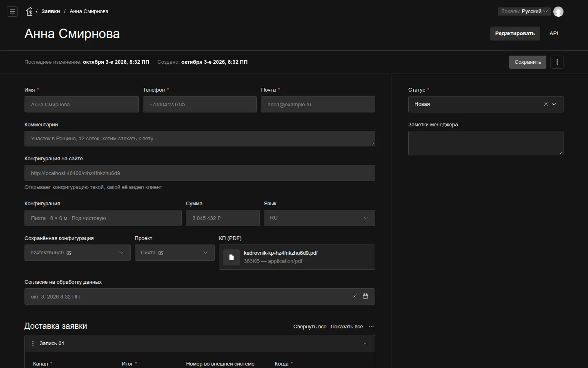Viewport: 588px width, 368px height.
Task: Focus the Телефон input field
Action: click(x=200, y=104)
